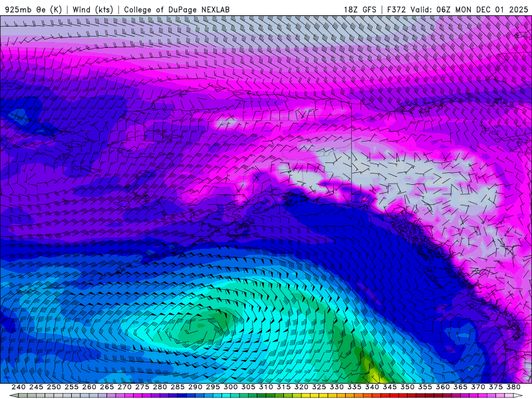Click the 'Wind (kts)' label in header
This screenshot has width=532, height=399.
pos(92,9)
